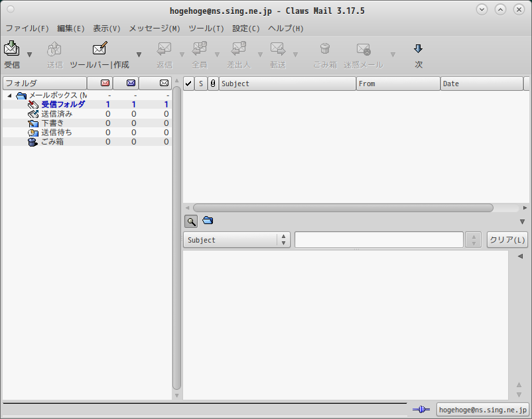Click the 差出人 (Reply to sender) icon
Viewport: 532px width, 419px height.
(239, 49)
